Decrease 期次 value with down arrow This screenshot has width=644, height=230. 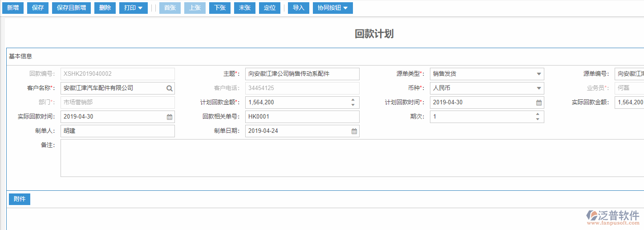(538, 119)
